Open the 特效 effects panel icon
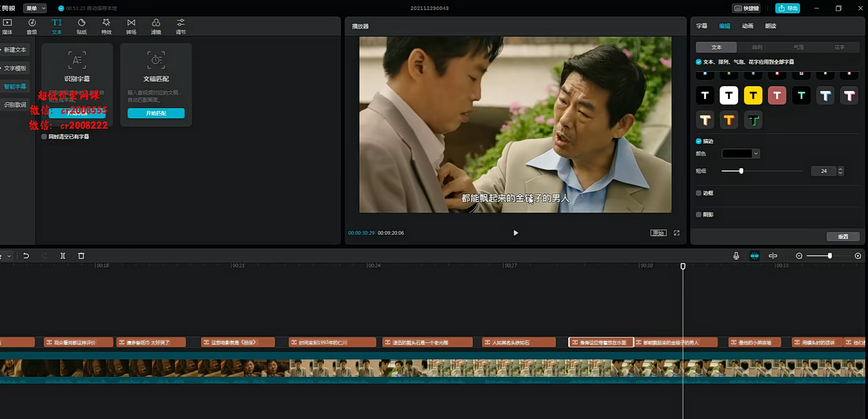Image resolution: width=868 pixels, height=419 pixels. 106,26
